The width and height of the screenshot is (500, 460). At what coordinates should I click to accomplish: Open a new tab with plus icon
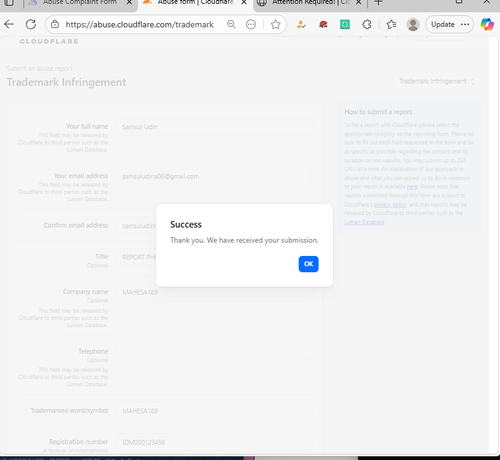378,3
